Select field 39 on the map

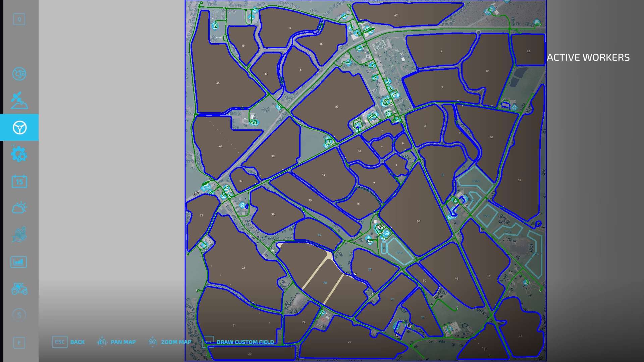[336, 107]
